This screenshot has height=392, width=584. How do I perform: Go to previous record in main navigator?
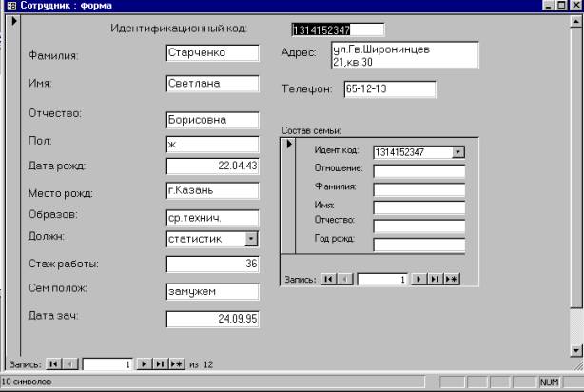point(70,363)
